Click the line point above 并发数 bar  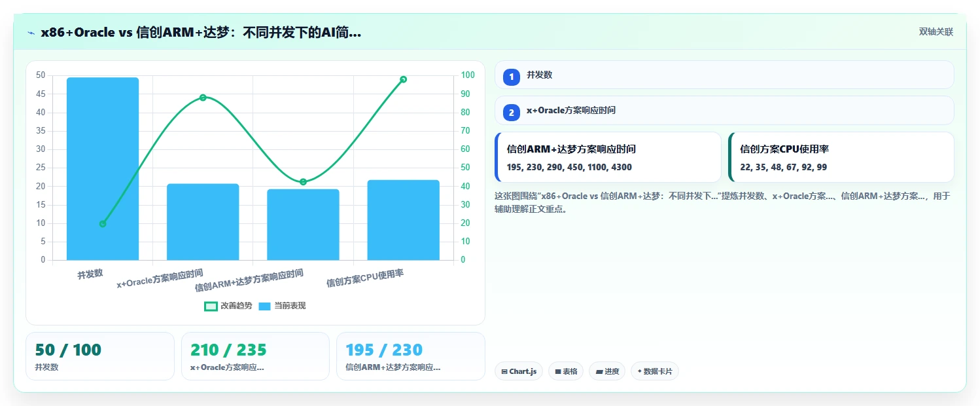coord(103,224)
